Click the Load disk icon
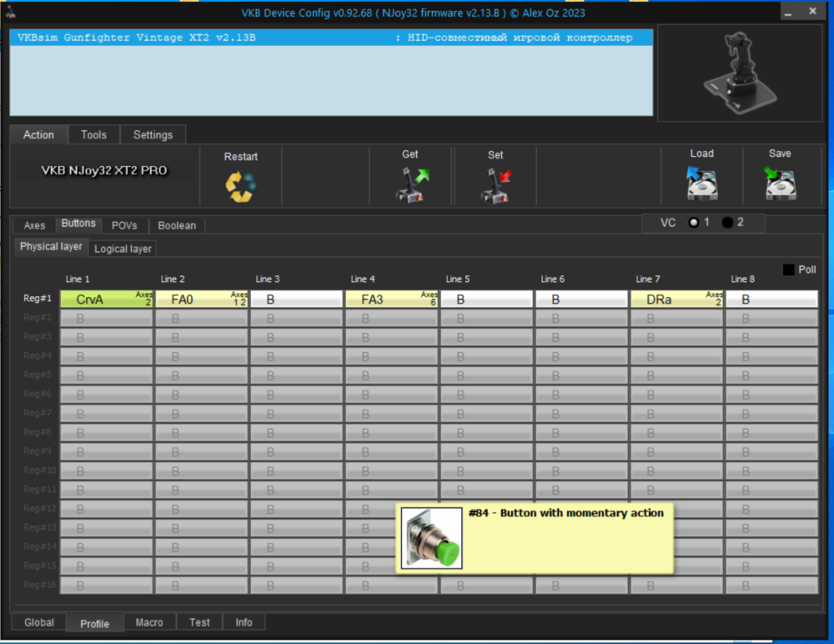The width and height of the screenshot is (834, 644). pos(701,183)
